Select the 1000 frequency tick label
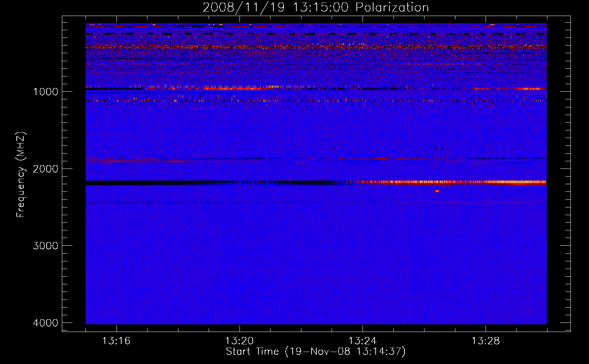Viewport: 589px width, 364px height. click(46, 92)
